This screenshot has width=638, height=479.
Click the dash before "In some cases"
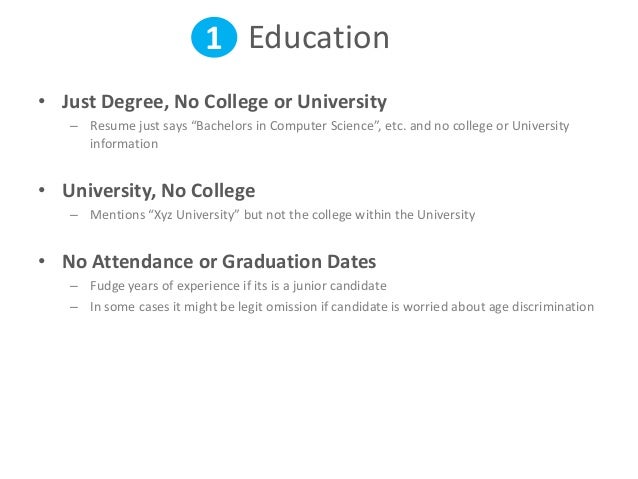click(74, 307)
